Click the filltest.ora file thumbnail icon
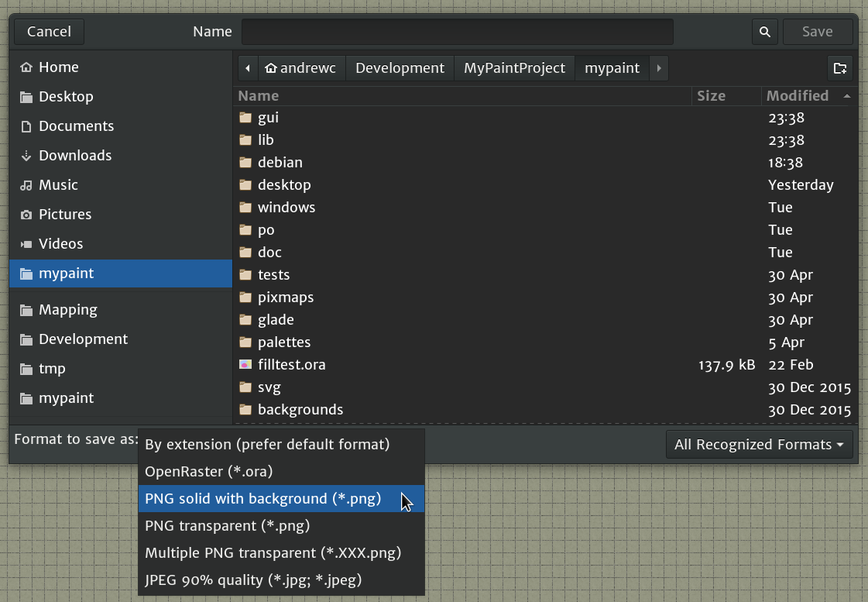Viewport: 868px width, 602px height. (x=245, y=364)
